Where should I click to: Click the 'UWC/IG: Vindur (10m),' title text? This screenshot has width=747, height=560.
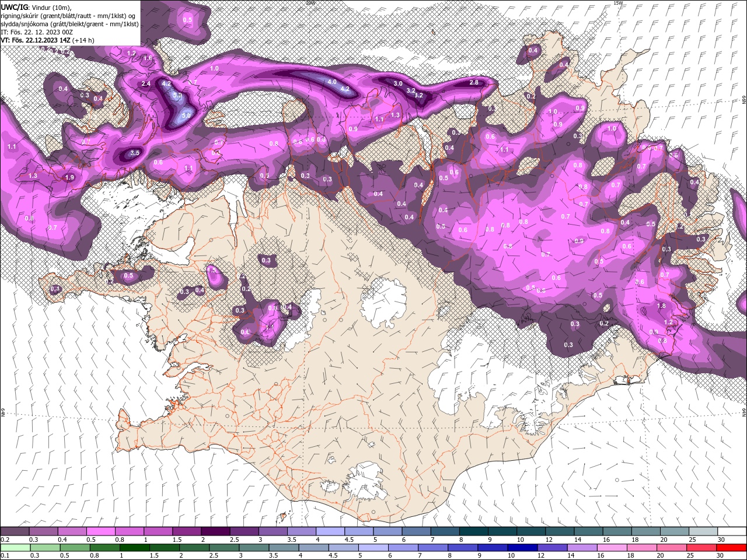point(36,6)
